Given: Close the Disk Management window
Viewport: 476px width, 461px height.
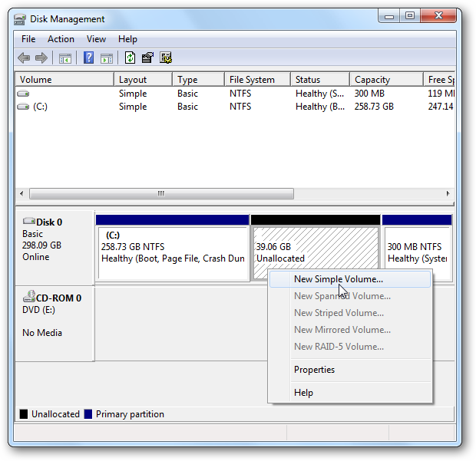Looking at the screenshot, I should click(x=438, y=16).
